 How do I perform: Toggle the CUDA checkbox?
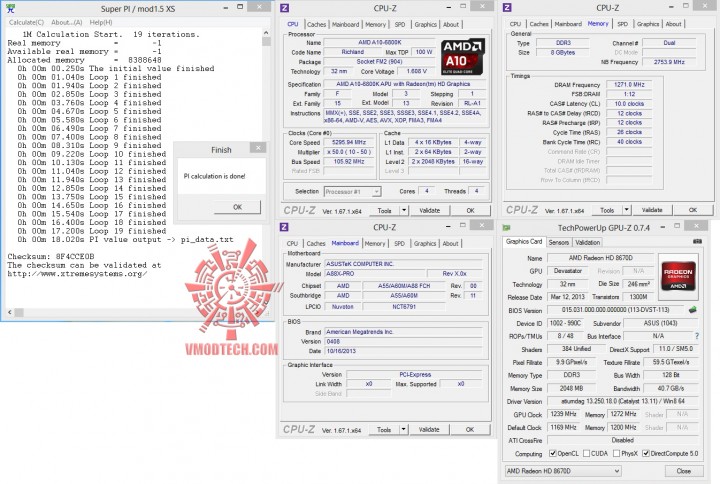(586, 453)
